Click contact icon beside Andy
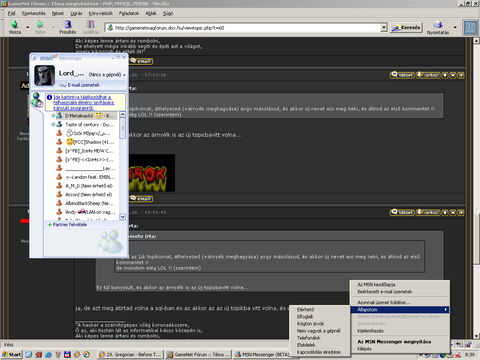Viewport: 480px width, 360px height. click(59, 212)
